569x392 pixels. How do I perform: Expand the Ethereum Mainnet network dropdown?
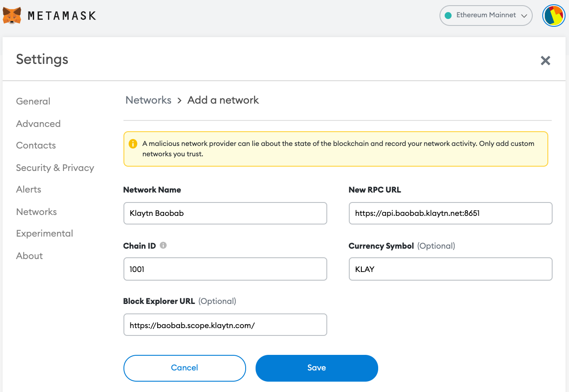486,16
